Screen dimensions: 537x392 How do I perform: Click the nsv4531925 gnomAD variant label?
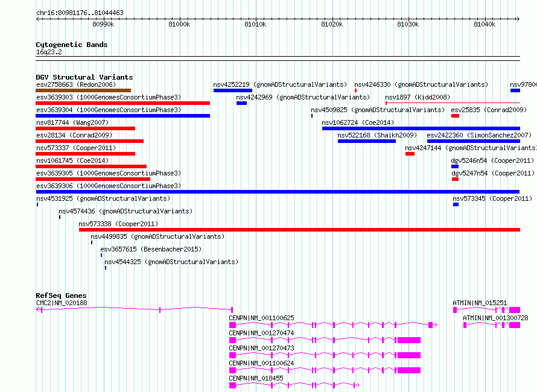(x=103, y=198)
